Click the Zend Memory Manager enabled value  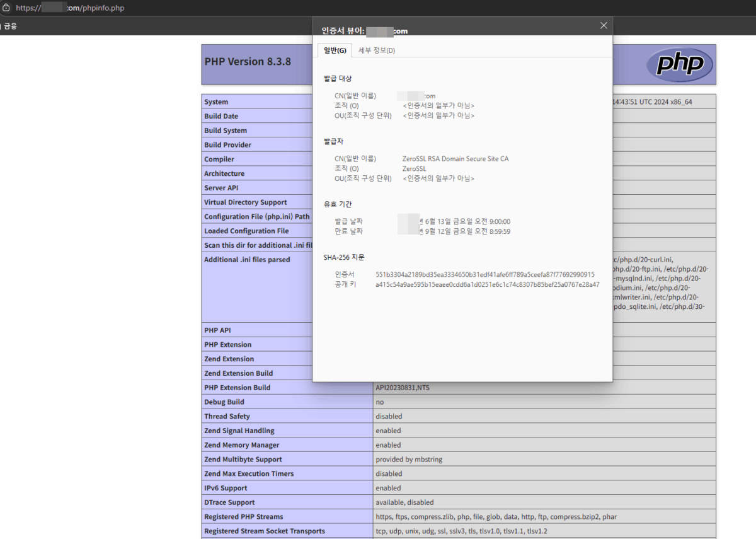pyautogui.click(x=388, y=444)
